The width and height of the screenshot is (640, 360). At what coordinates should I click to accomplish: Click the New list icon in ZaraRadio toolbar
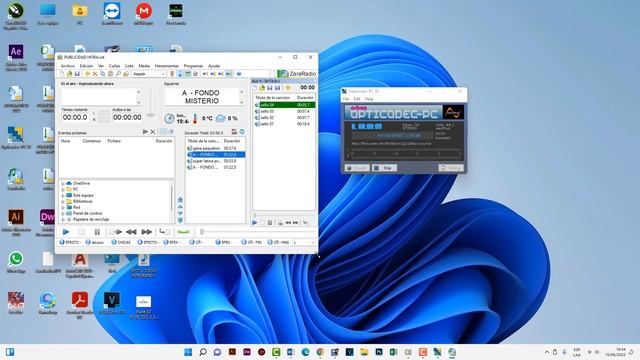click(x=62, y=74)
